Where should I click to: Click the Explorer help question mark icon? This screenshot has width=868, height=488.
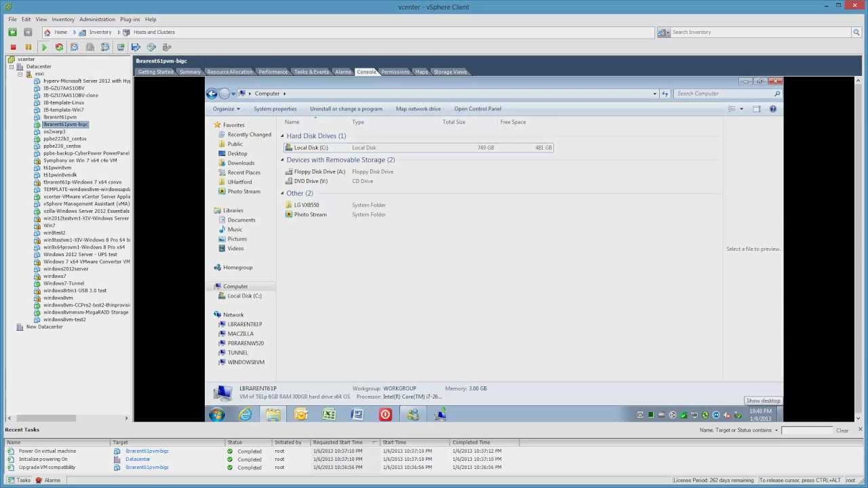(x=772, y=109)
